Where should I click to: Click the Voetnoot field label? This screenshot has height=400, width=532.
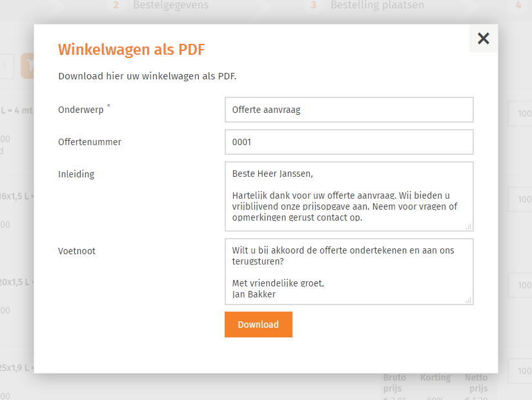(x=77, y=251)
